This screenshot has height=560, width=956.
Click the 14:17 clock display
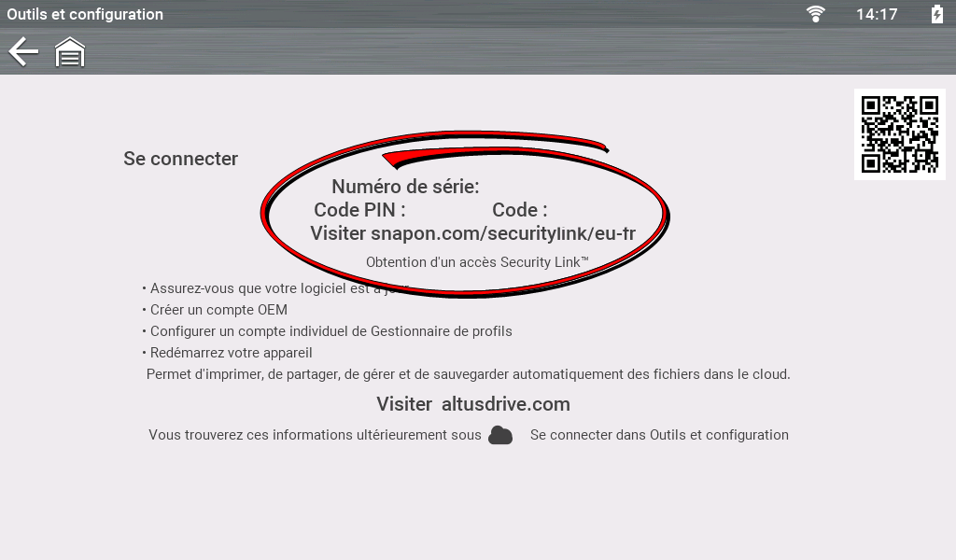[x=876, y=14]
